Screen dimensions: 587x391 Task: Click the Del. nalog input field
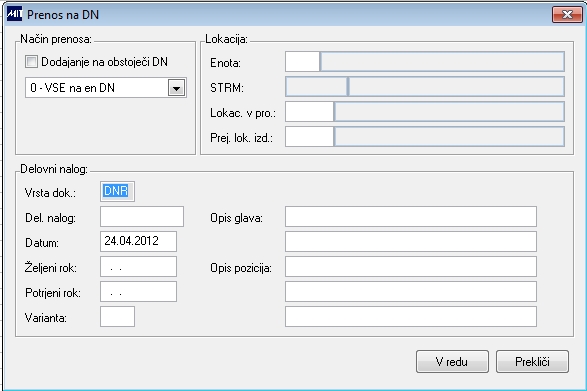[142, 216]
